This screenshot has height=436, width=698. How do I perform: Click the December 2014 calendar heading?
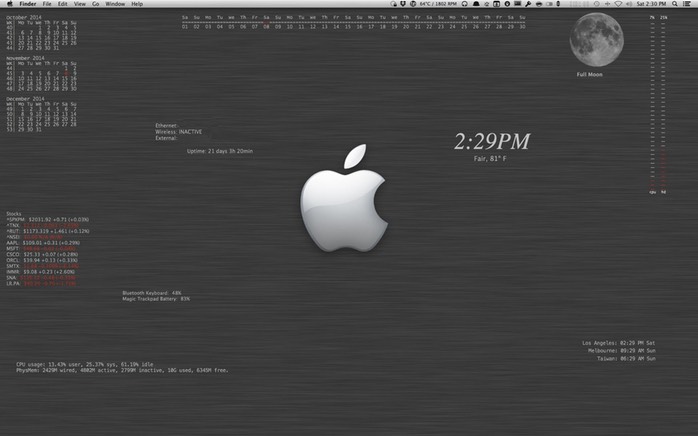[25, 99]
